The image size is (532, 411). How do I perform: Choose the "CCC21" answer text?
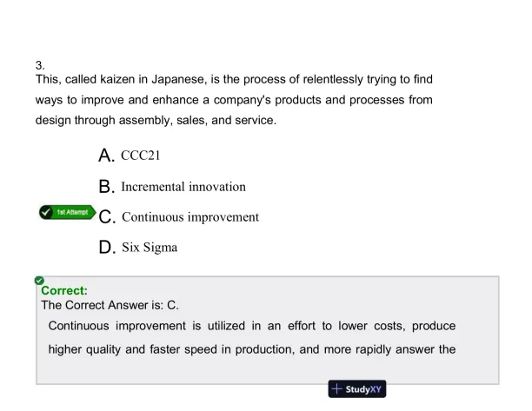(143, 156)
